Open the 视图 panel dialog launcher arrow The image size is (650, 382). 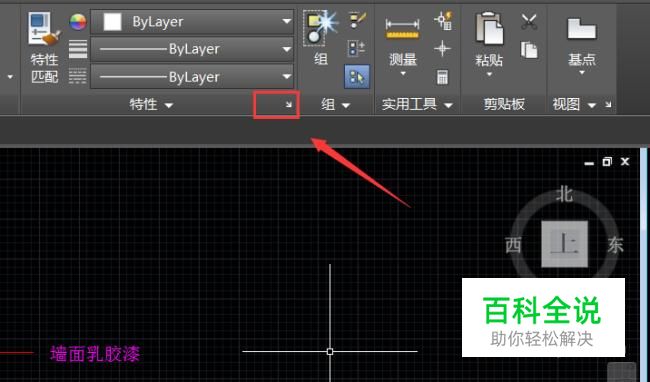[x=608, y=104]
